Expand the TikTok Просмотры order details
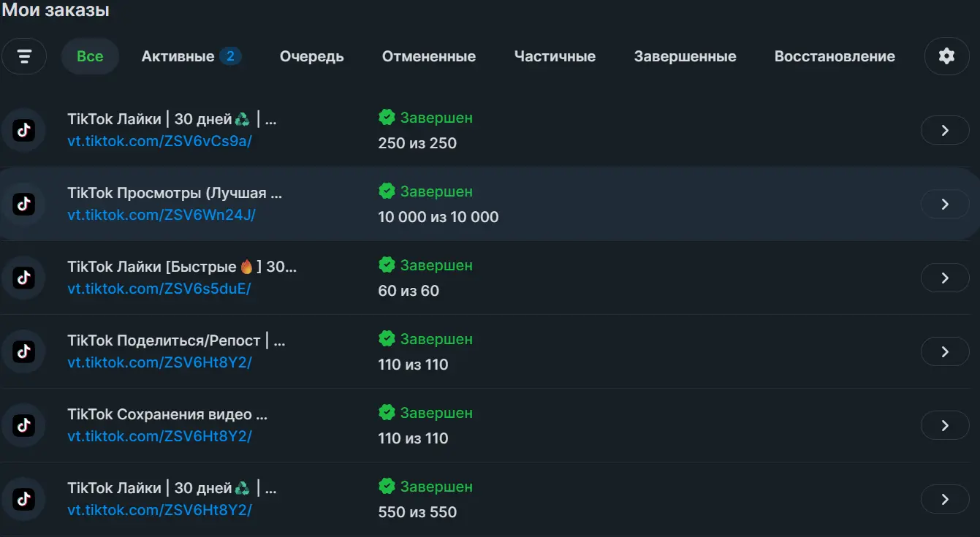Viewport: 980px width, 537px height. (945, 204)
